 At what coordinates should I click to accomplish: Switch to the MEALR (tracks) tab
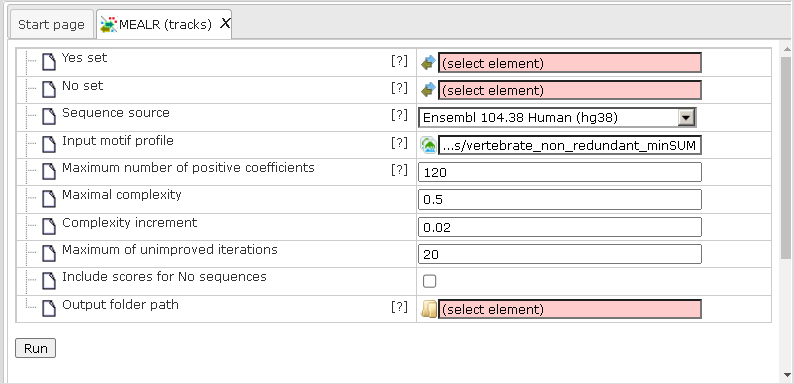tap(165, 24)
